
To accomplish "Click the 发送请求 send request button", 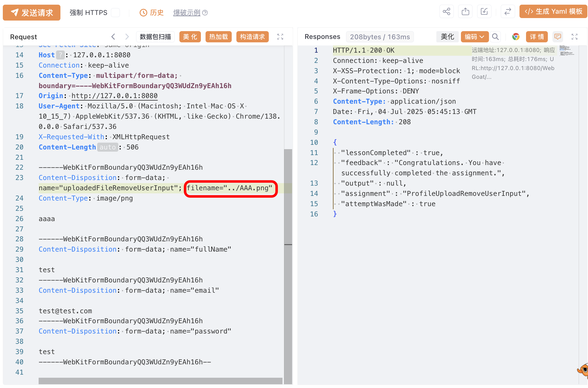I will 31,12.
